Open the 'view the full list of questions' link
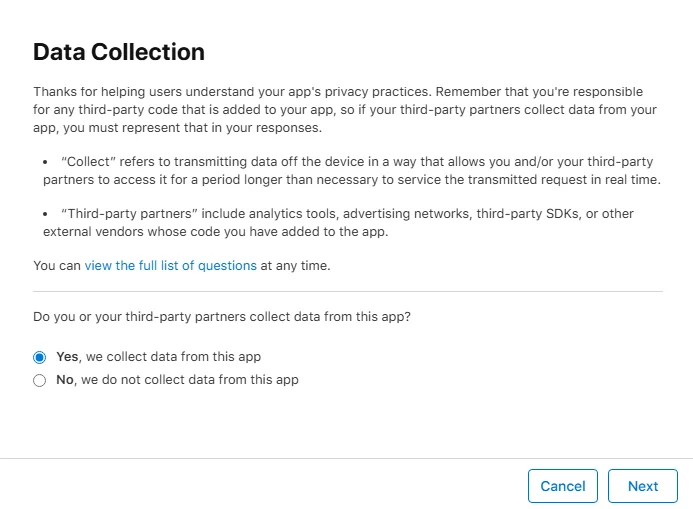This screenshot has height=509, width=693. (x=170, y=266)
